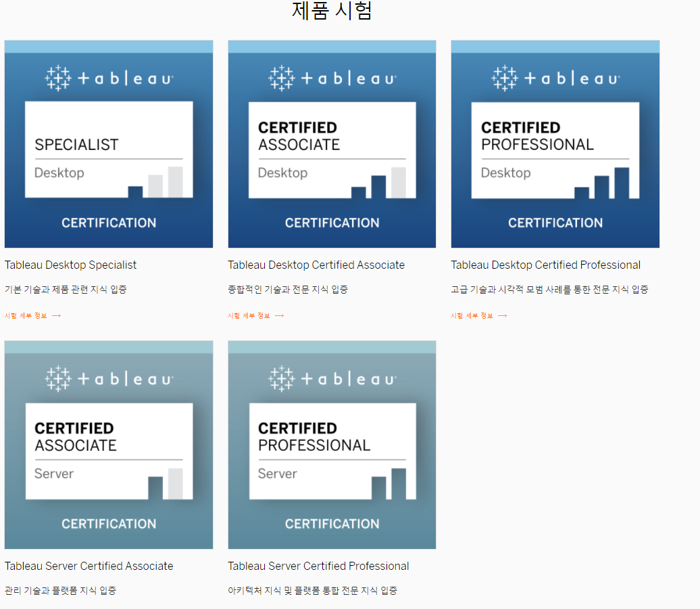This screenshot has height=609, width=700.
Task: Click the text 관리 기술과 플랫폼 지식 입증
Action: coord(60,591)
